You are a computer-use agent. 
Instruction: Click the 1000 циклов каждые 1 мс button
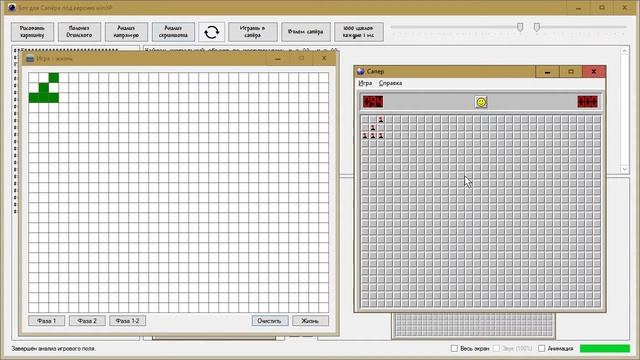coord(358,32)
